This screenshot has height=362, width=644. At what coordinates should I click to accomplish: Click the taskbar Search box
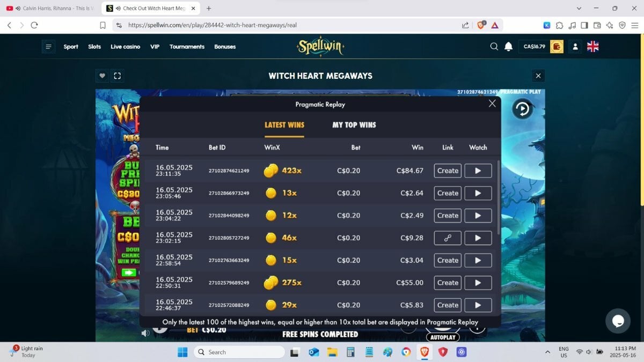(239, 352)
